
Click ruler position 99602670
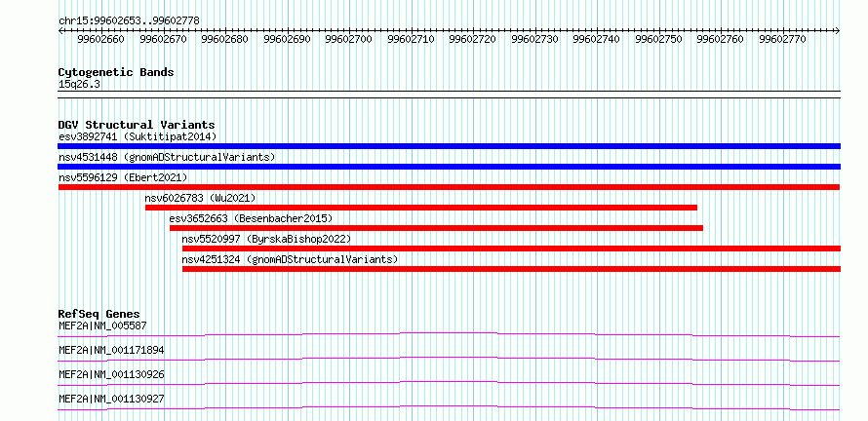click(x=163, y=39)
